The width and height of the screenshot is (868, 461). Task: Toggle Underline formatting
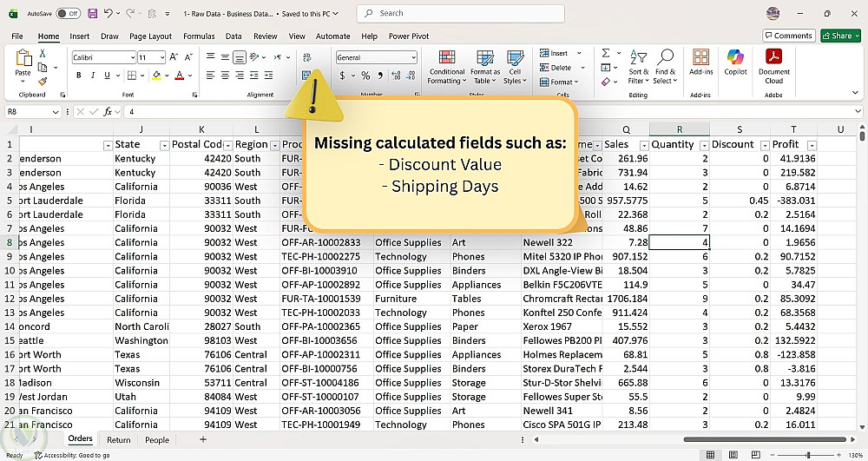click(x=107, y=76)
